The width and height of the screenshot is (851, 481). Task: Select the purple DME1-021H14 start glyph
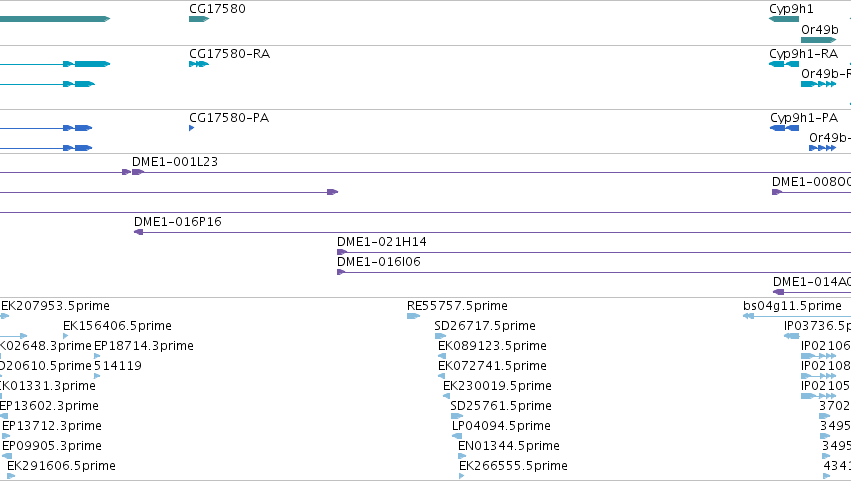coord(342,252)
